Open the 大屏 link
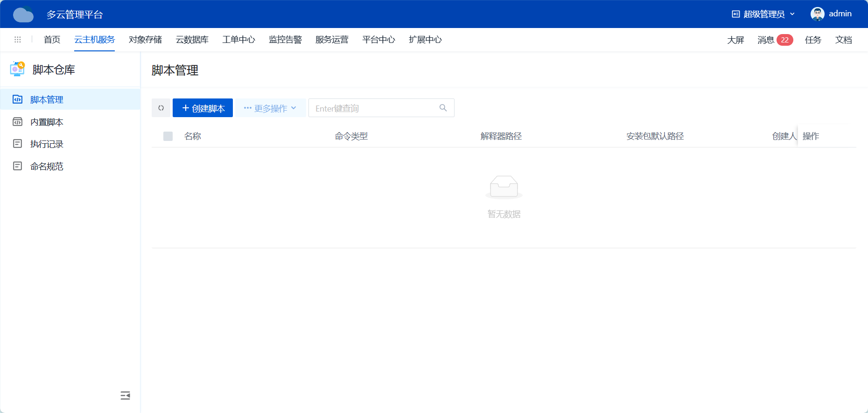Image resolution: width=868 pixels, height=413 pixels. [x=735, y=40]
